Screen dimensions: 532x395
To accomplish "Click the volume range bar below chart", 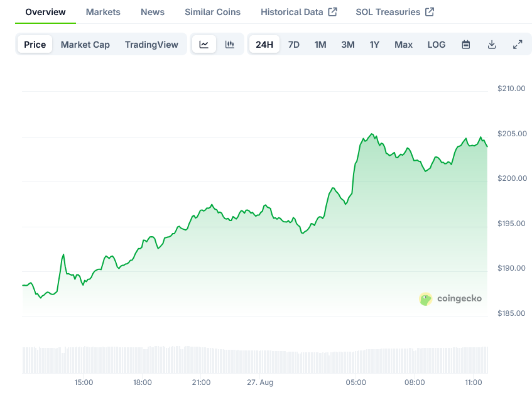I will pyautogui.click(x=255, y=360).
